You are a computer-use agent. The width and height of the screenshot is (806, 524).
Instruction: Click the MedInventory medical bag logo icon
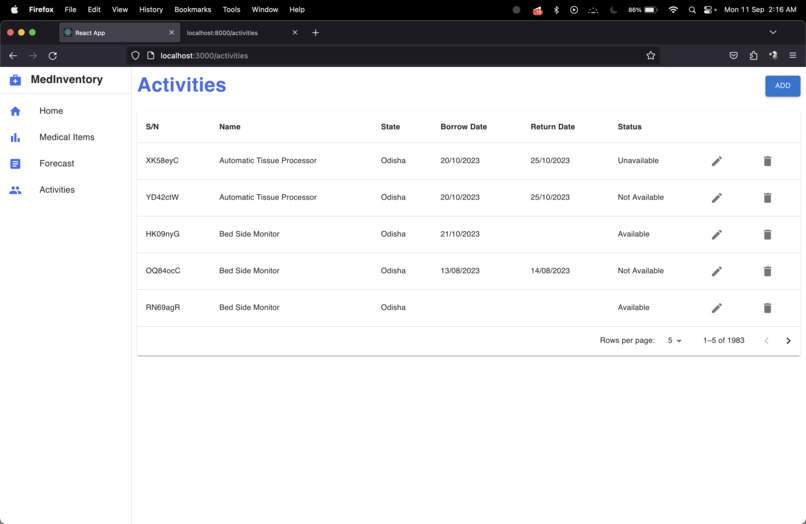coord(15,80)
